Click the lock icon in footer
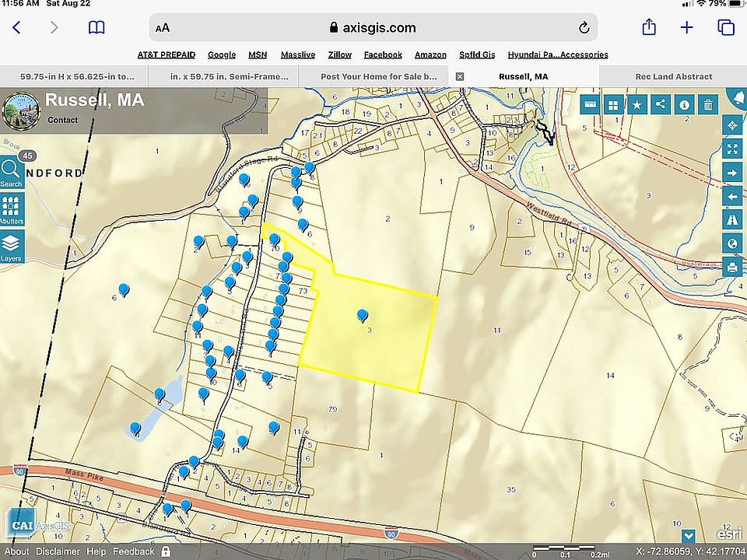The image size is (747, 560). click(x=166, y=551)
